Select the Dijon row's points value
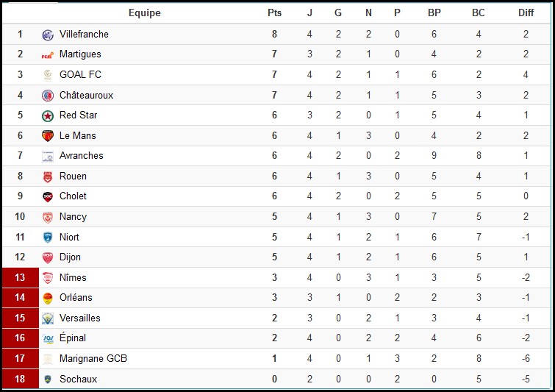Viewport: 555px width, 392px height. (274, 257)
